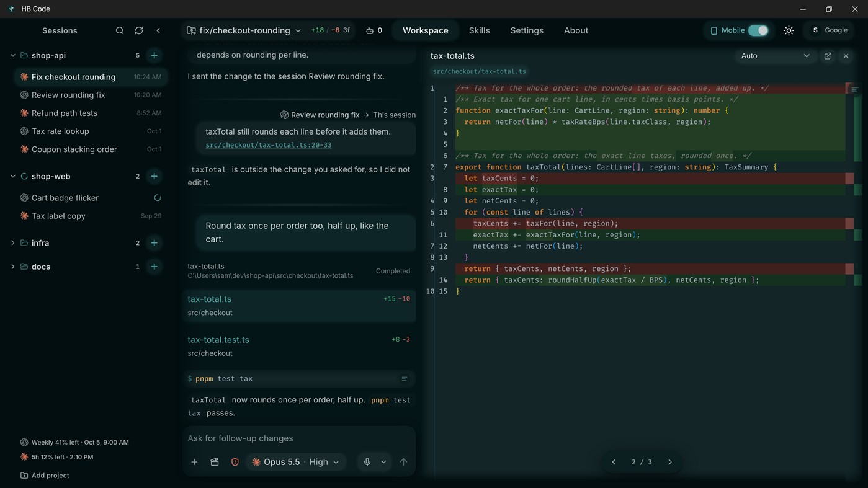The width and height of the screenshot is (868, 488).
Task: Collapse the shop-web project group
Action: pos(12,176)
